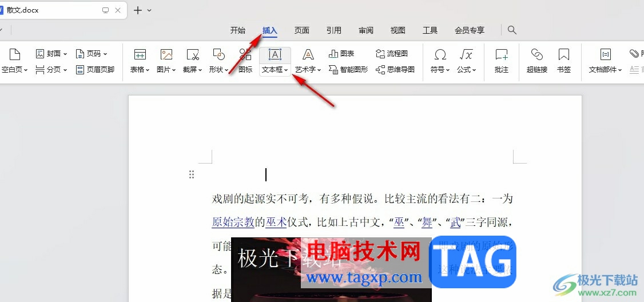Expand the symbol (符号) dropdown arrow
This screenshot has width=644, height=302.
(448, 70)
